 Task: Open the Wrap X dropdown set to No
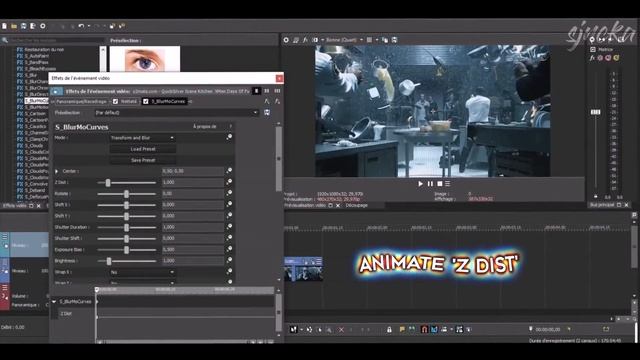click(x=142, y=272)
